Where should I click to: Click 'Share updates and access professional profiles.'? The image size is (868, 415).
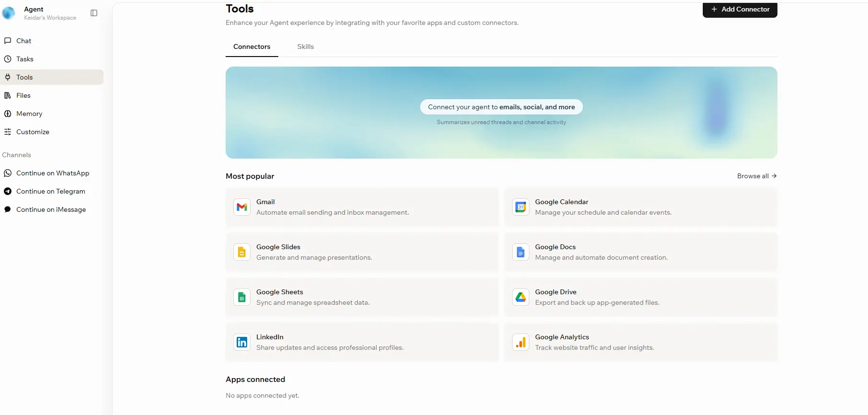330,347
